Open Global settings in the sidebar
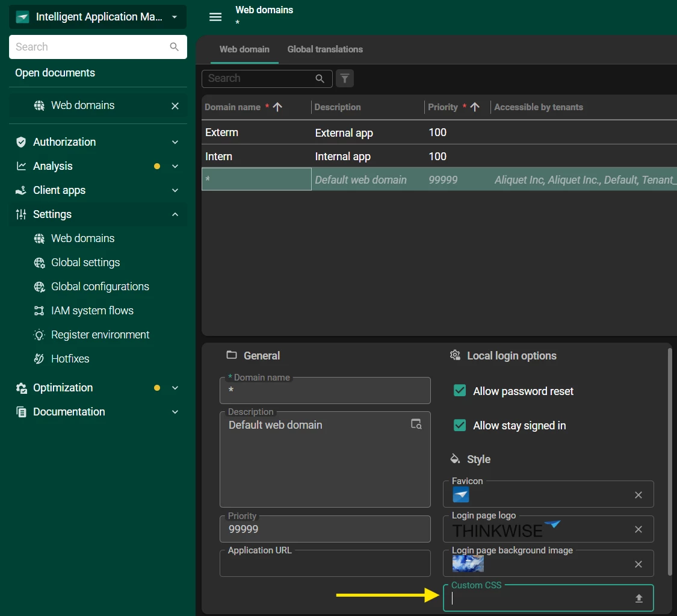This screenshot has width=677, height=616. point(85,263)
